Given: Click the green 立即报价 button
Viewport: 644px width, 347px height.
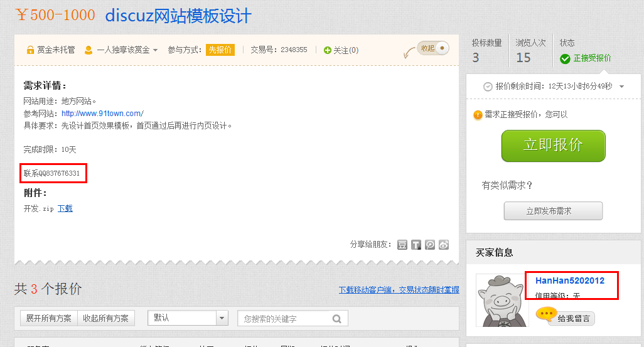Looking at the screenshot, I should (x=553, y=146).
